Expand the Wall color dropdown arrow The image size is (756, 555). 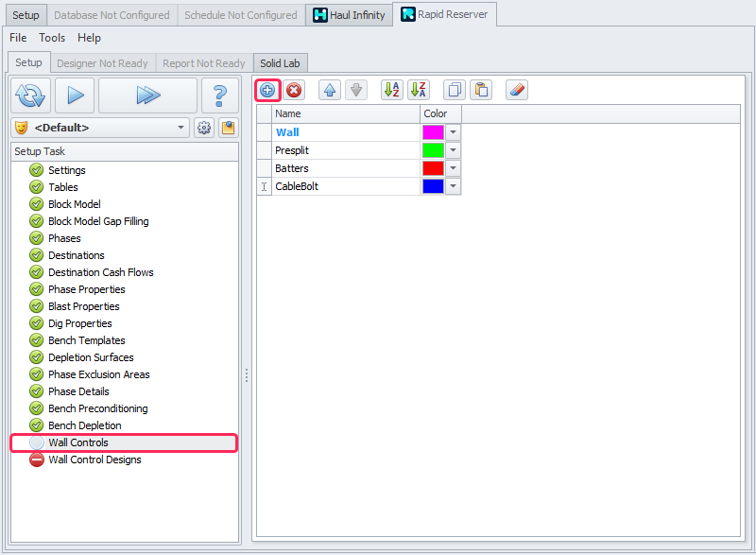tap(454, 132)
